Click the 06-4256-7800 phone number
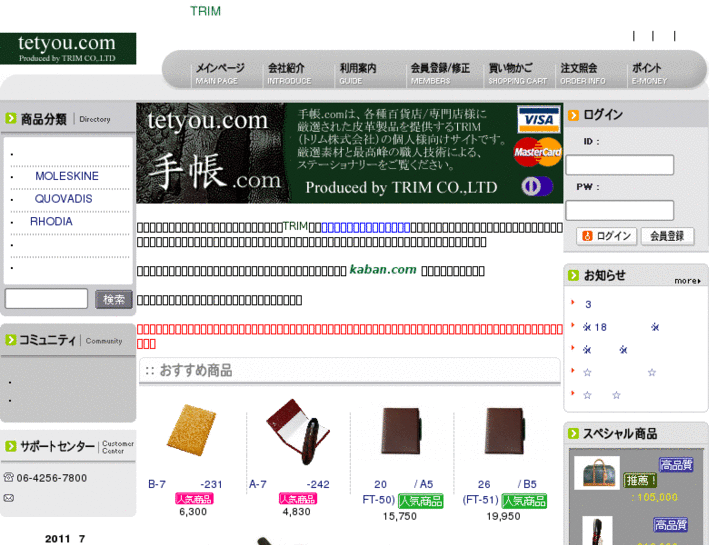This screenshot has height=545, width=727. [x=51, y=478]
